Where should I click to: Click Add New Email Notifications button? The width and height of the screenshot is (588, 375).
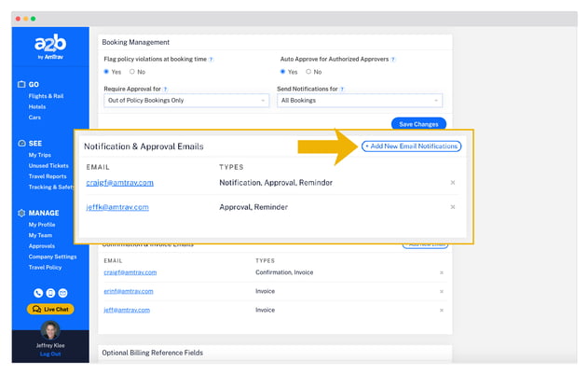411,146
